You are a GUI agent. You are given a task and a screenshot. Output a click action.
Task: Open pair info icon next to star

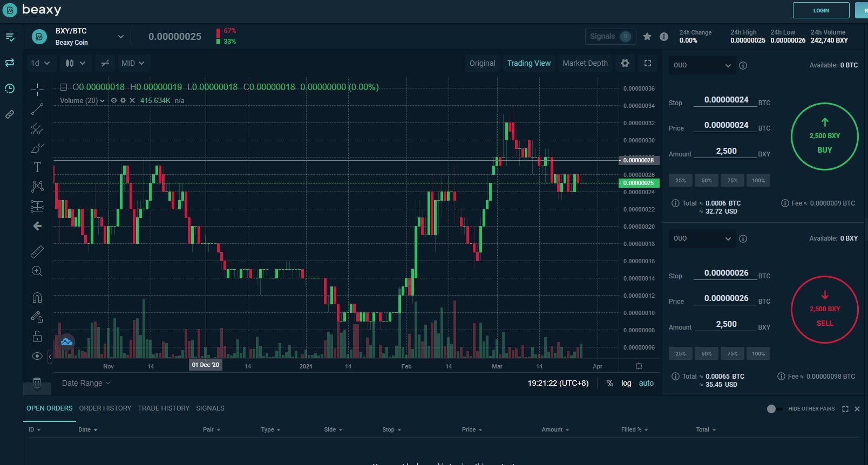pos(664,37)
